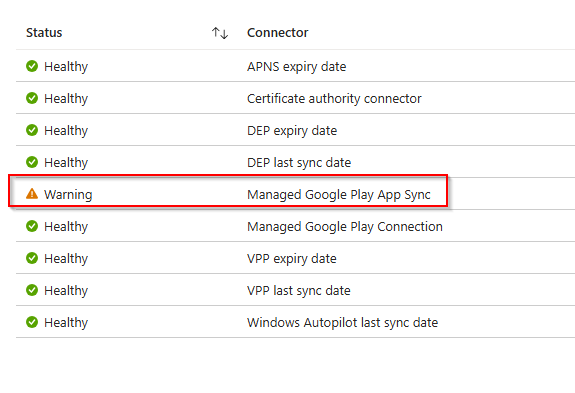Click the Connector column header
The width and height of the screenshot is (575, 393).
278,33
